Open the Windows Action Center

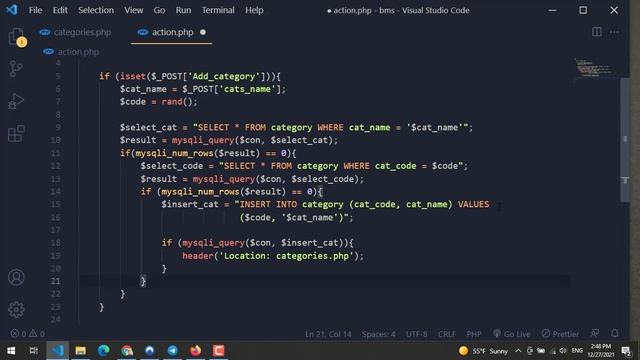tap(626, 351)
